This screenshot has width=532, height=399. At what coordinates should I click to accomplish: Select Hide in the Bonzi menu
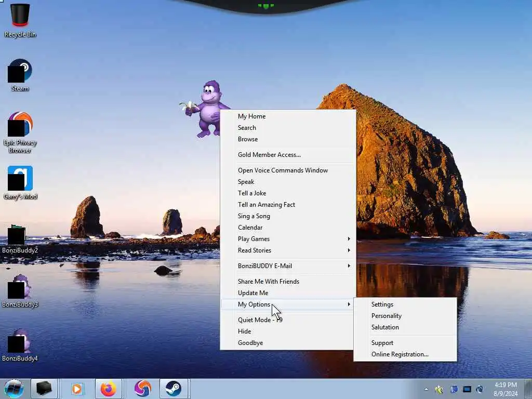click(x=287, y=331)
